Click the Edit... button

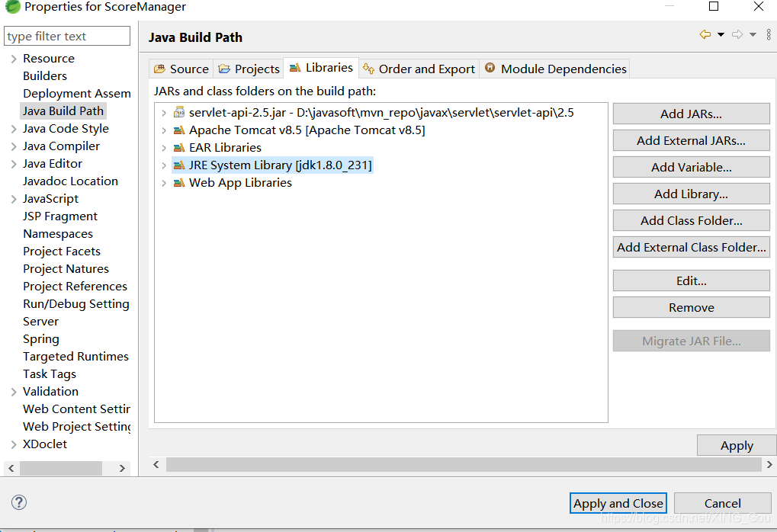(x=692, y=280)
